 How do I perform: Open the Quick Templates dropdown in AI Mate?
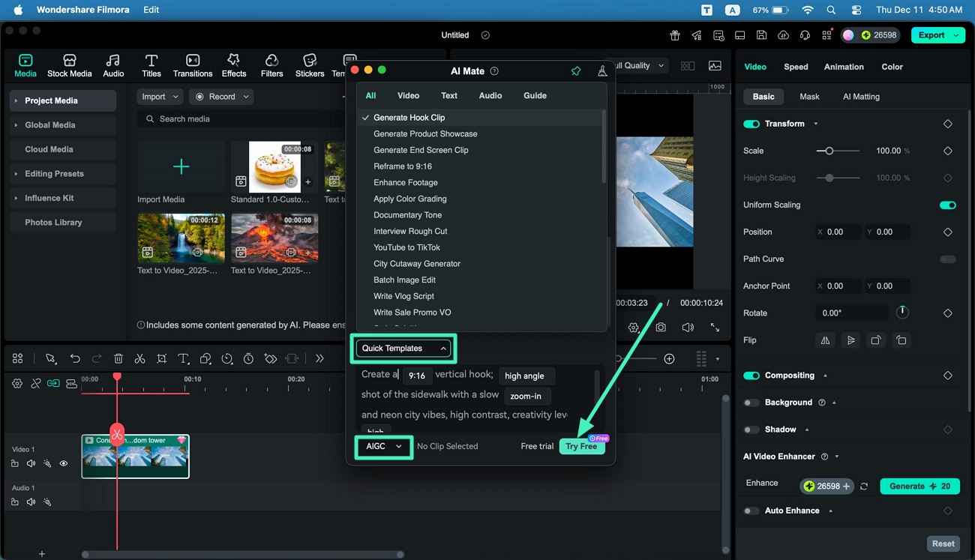tap(403, 348)
